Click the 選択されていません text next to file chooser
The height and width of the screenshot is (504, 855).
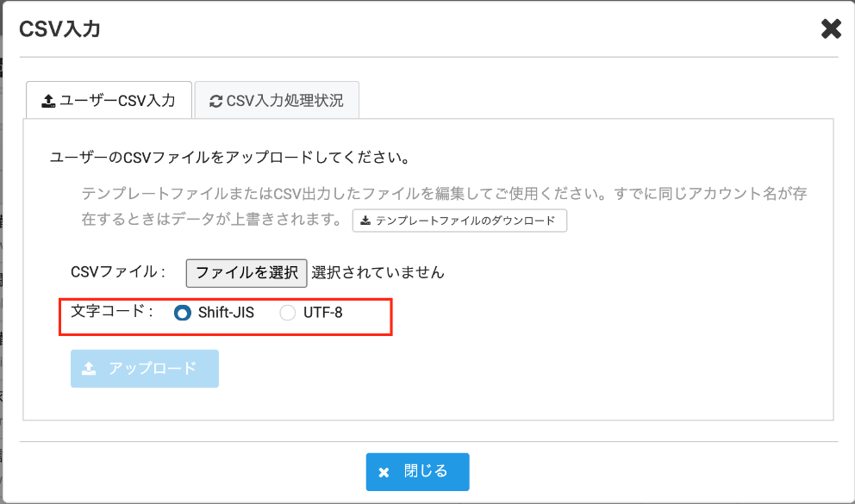click(376, 272)
